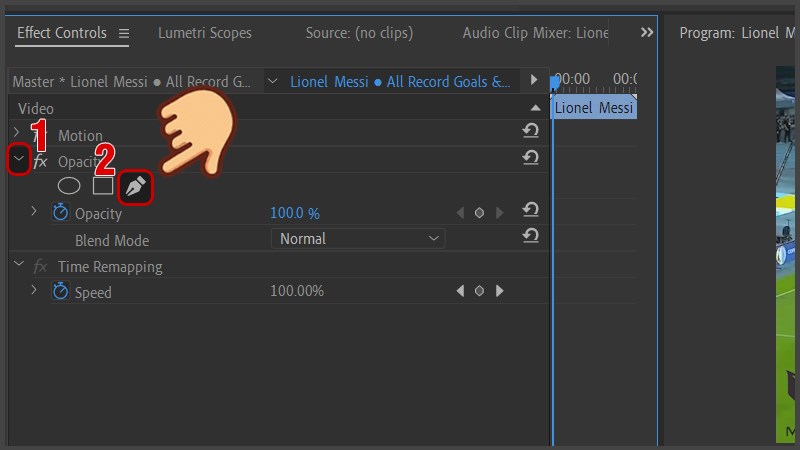Open the Effect Controls panel menu icon
Screen dimensions: 800x450
[124, 34]
